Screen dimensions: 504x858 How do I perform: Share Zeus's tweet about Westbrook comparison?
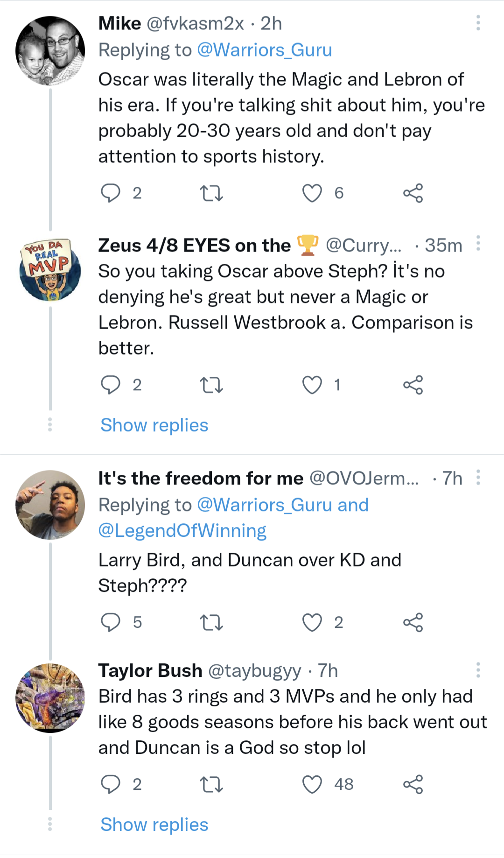[413, 385]
